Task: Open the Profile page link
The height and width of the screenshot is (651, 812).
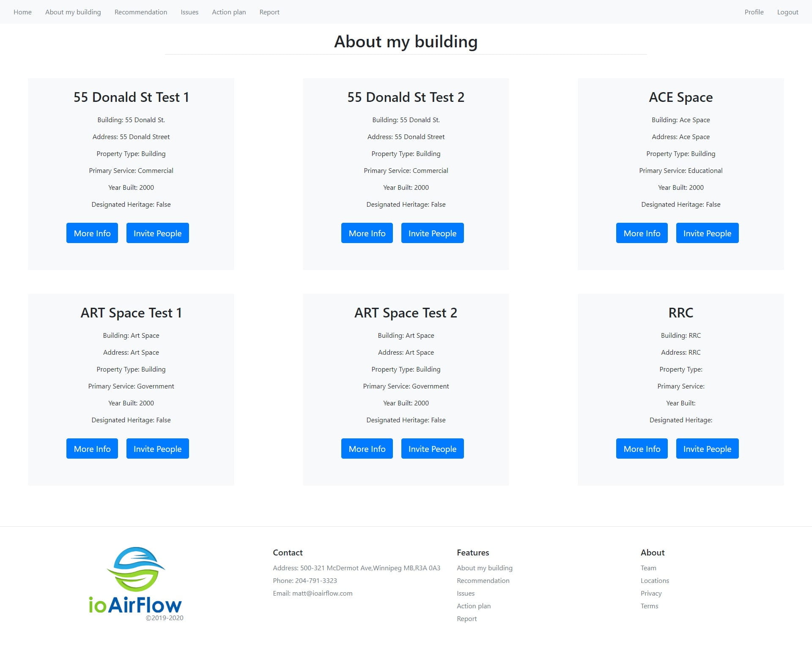Action: pyautogui.click(x=754, y=12)
